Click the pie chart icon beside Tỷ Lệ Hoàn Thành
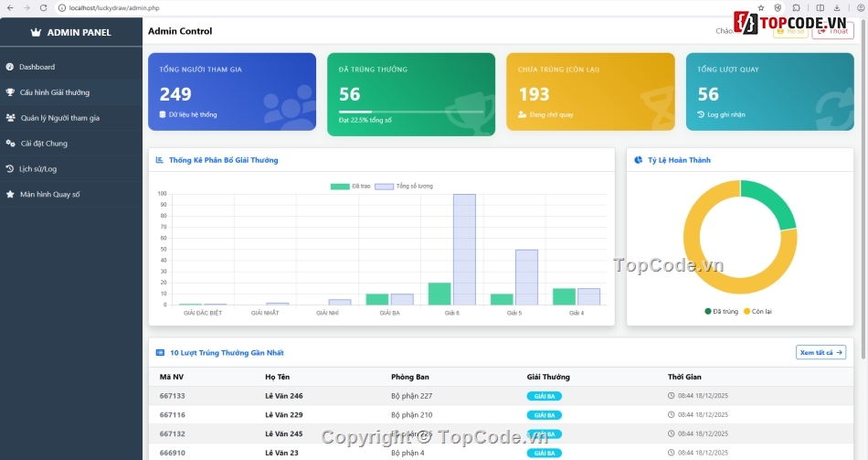The width and height of the screenshot is (868, 460). coord(638,160)
